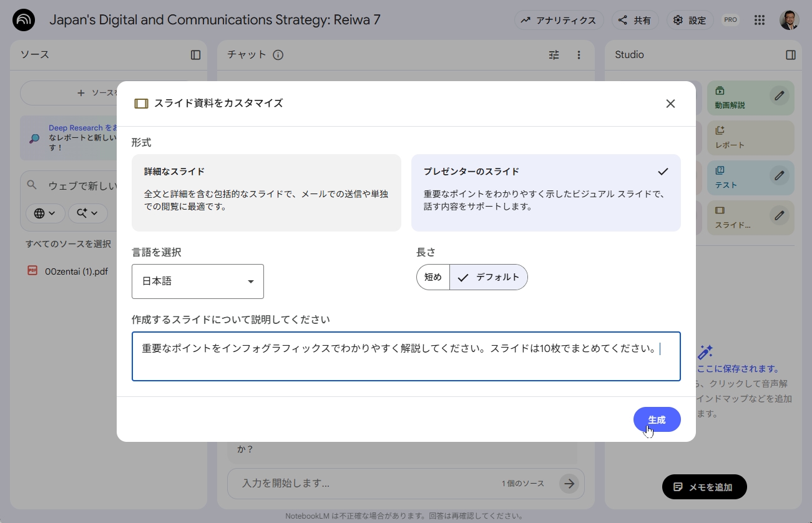812x523 pixels.
Task: Select the 00zentai (1).pdf source
Action: [76, 271]
